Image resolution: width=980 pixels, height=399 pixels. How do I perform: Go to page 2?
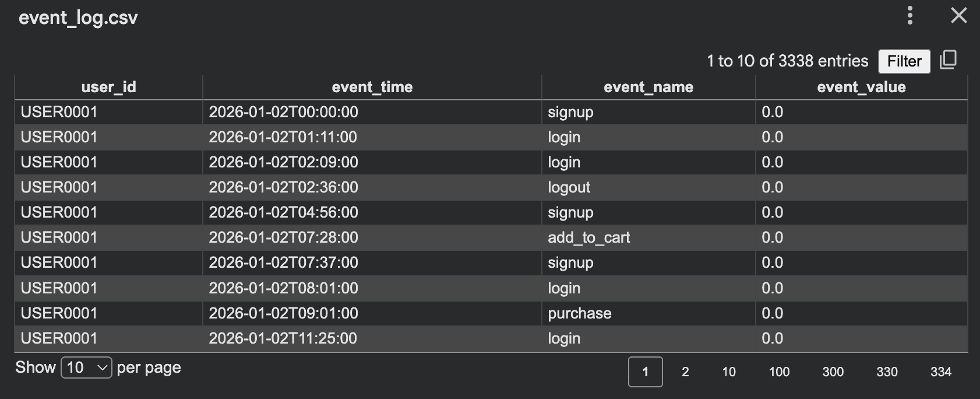685,372
